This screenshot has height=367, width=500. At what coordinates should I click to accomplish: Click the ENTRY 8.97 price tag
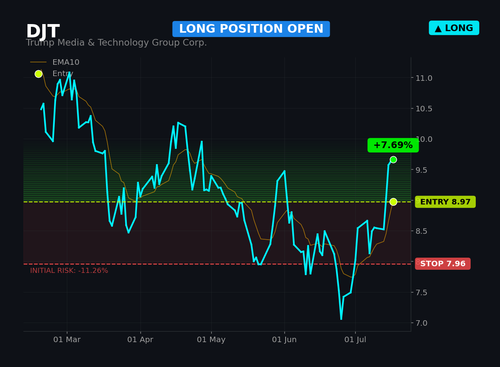pyautogui.click(x=445, y=202)
